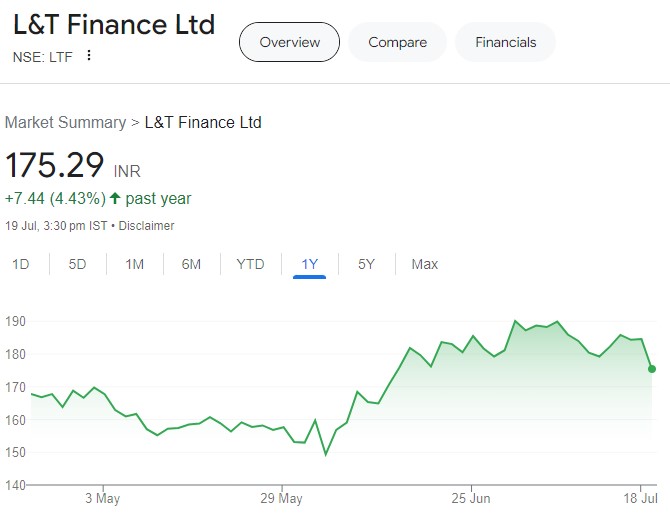Select the 1M time range

pyautogui.click(x=135, y=264)
